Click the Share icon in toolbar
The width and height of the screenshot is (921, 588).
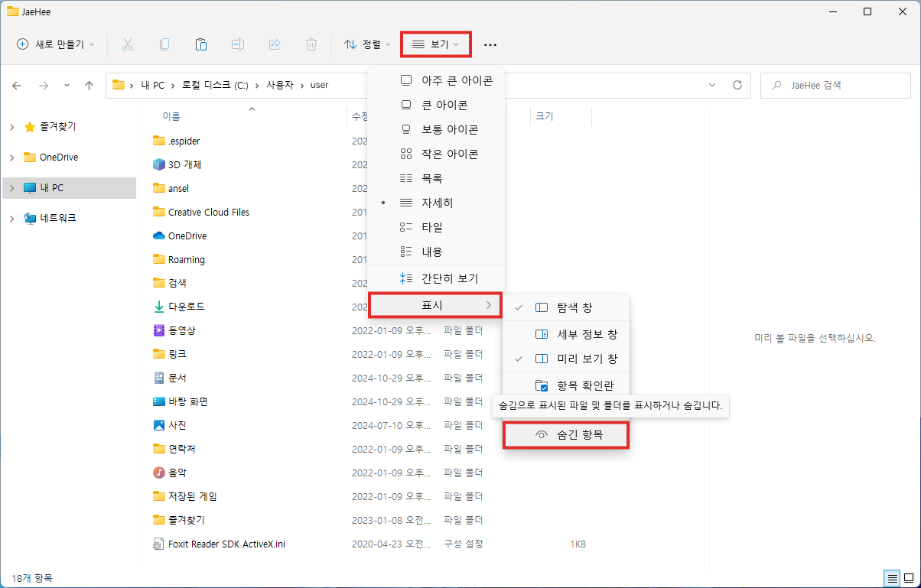pyautogui.click(x=275, y=44)
